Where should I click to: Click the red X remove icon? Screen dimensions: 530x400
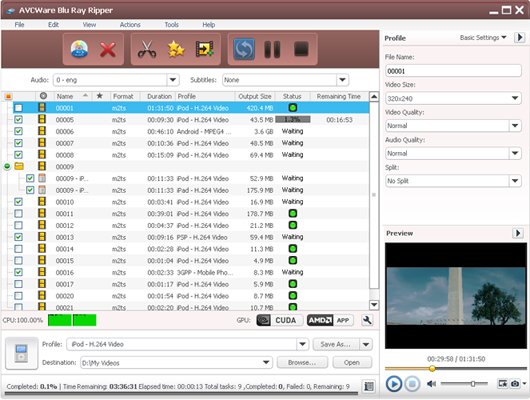point(107,49)
